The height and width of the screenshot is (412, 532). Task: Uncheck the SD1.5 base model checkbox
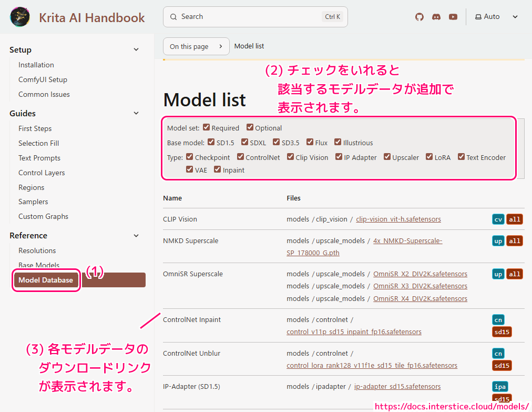coord(211,142)
